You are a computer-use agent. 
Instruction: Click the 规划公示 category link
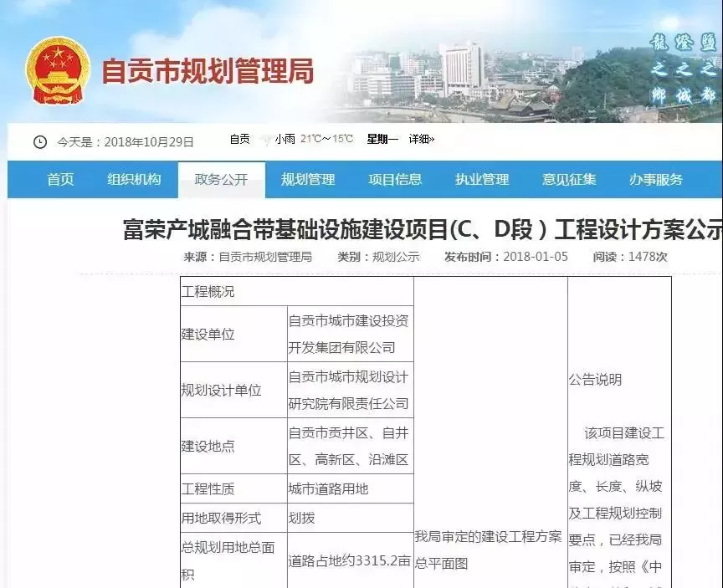click(x=396, y=257)
